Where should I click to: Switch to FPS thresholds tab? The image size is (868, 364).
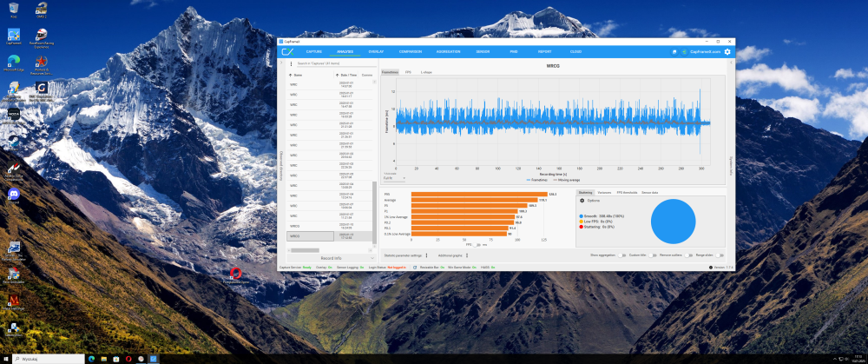(x=628, y=192)
